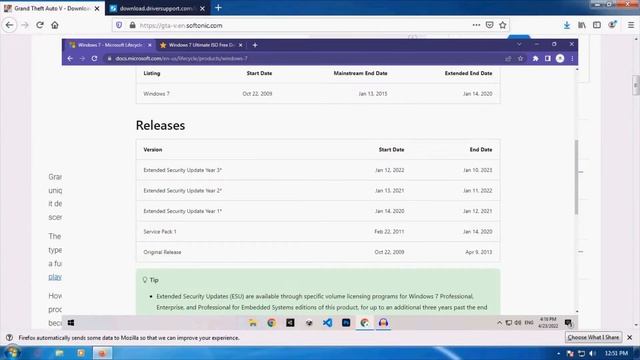Click Windows 10 Start button in inner taskbar

(x=71, y=323)
